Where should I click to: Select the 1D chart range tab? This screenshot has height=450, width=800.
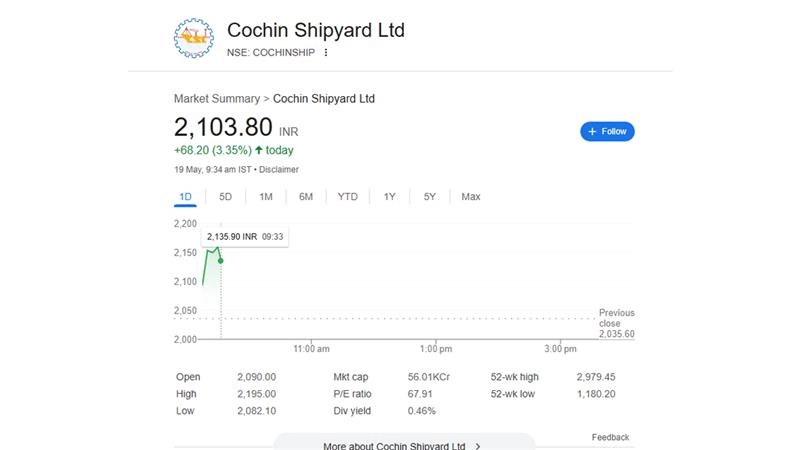(x=185, y=197)
